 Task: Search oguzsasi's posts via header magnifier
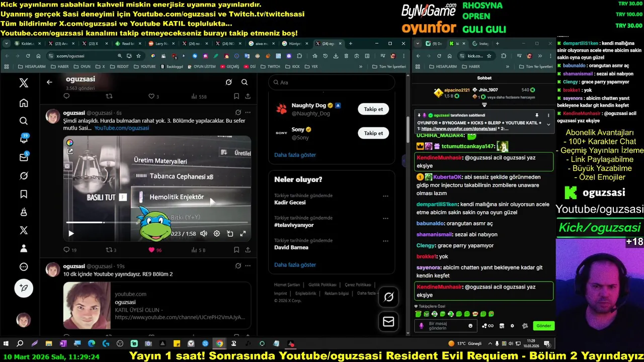[245, 82]
